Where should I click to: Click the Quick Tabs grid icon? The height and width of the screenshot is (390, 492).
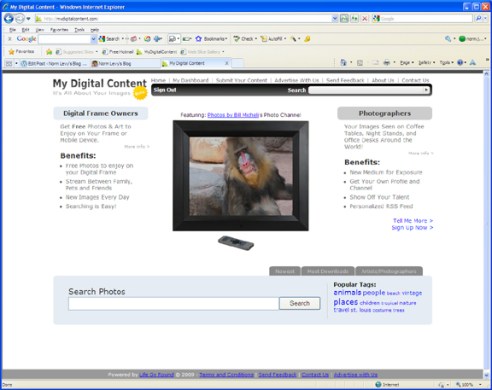9,63
